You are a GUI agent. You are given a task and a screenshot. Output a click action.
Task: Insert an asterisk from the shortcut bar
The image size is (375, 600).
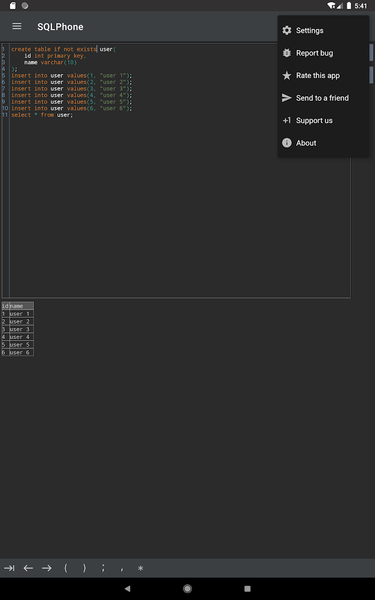coord(140,568)
